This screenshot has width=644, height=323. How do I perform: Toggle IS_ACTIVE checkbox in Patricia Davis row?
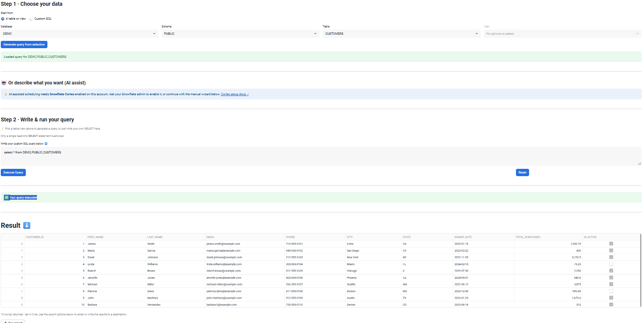611,291
